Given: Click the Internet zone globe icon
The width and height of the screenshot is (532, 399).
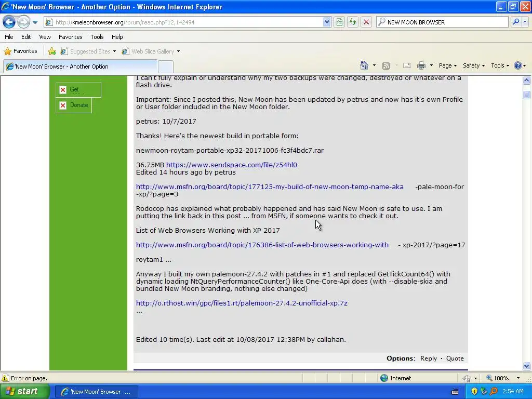Looking at the screenshot, I should tap(384, 378).
